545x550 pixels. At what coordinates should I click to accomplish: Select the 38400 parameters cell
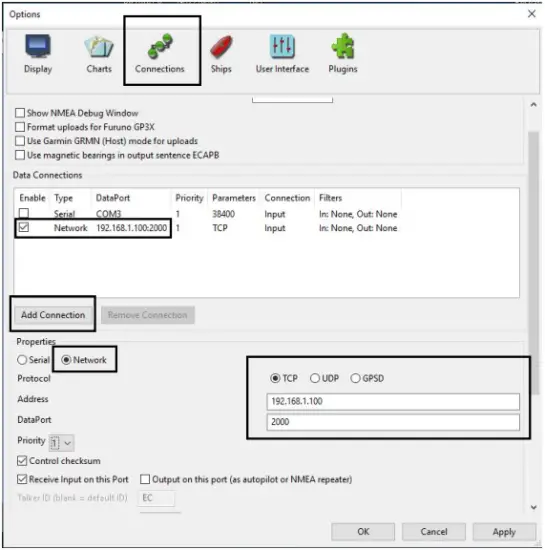point(223,214)
